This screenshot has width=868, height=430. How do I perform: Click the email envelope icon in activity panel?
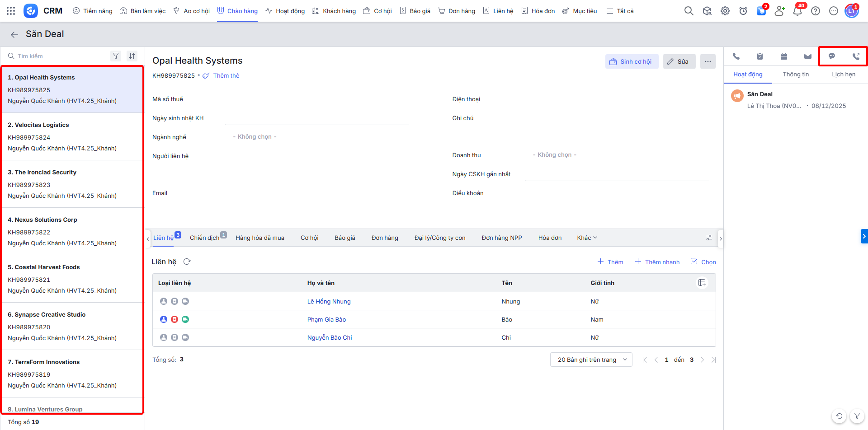coord(807,56)
